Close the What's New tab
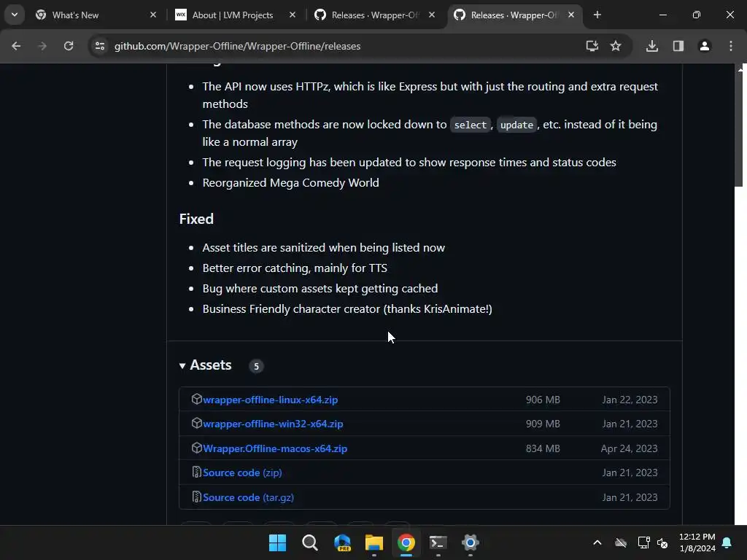This screenshot has height=560, width=747. 153,15
